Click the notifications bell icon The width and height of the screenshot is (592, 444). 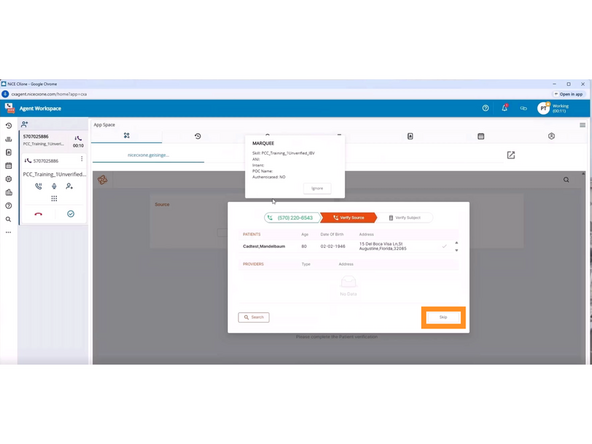[x=504, y=108]
